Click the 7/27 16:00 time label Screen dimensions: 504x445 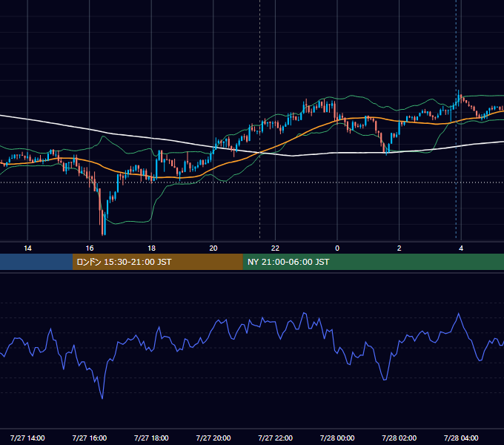point(90,438)
